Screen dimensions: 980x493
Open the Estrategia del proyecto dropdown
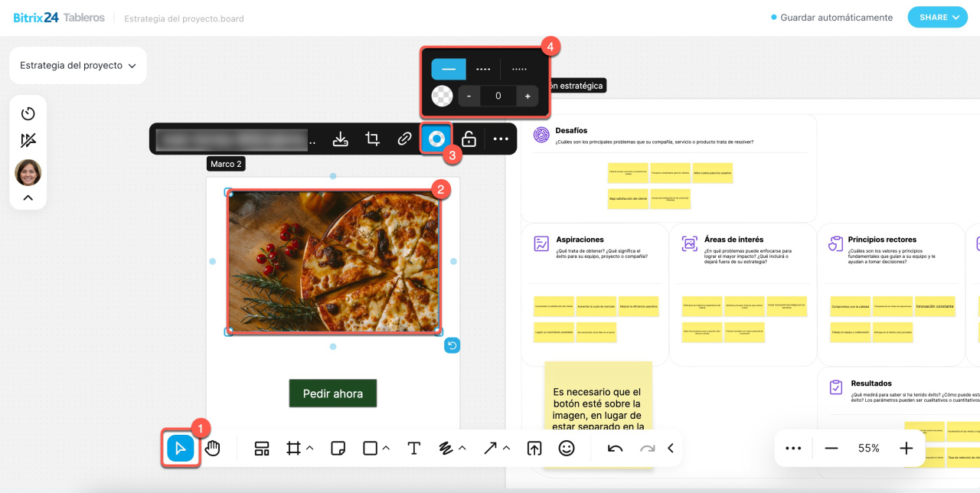coord(77,66)
